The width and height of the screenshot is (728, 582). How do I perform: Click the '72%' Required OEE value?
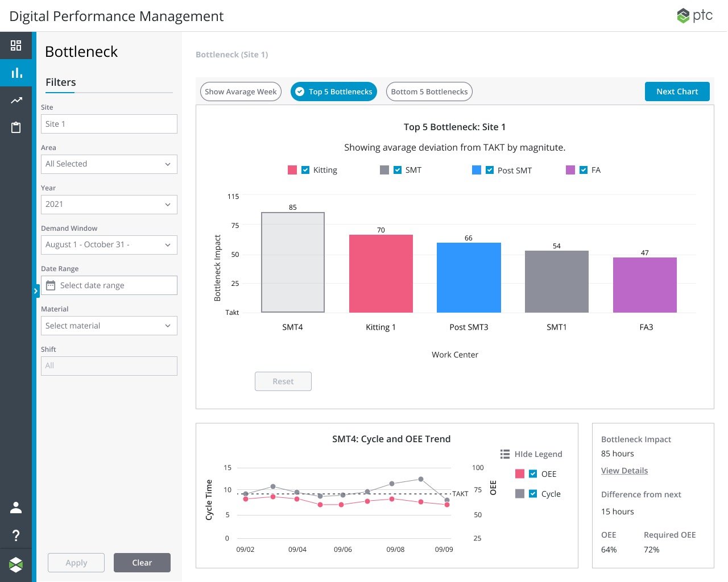652,550
